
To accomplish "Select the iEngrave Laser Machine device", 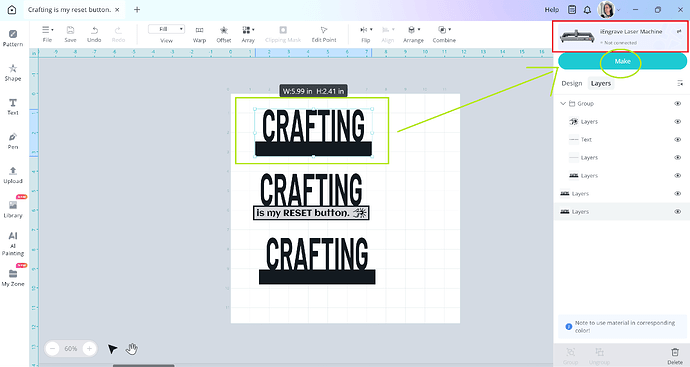I will pos(620,37).
